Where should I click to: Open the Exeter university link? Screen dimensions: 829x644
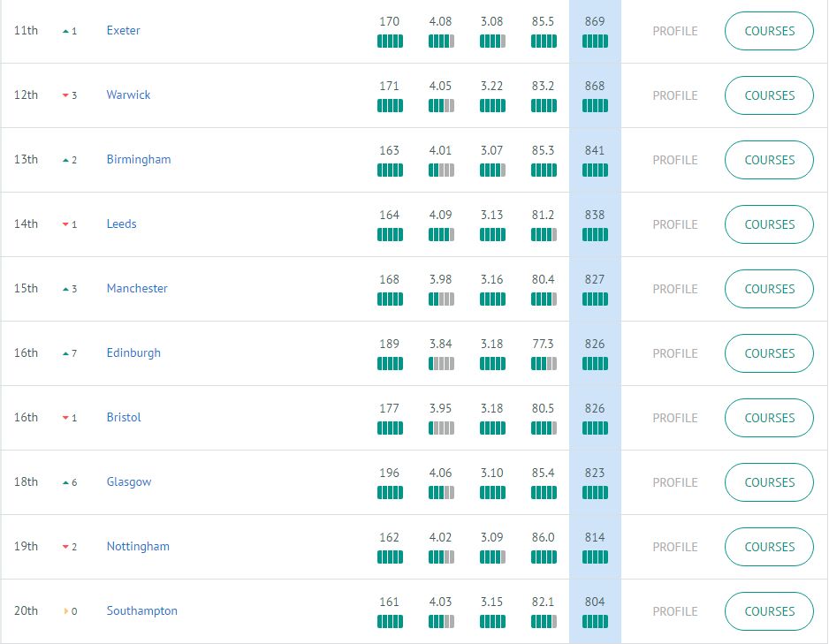(x=123, y=31)
